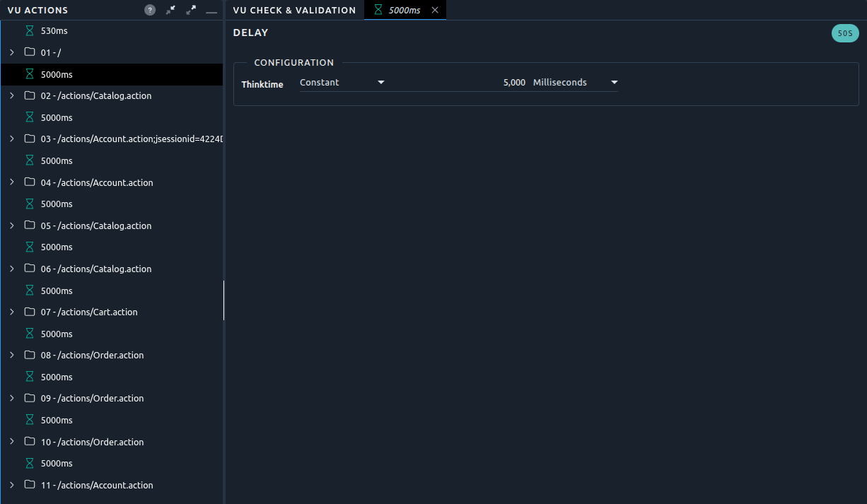The width and height of the screenshot is (867, 504).
Task: Click hourglass icon after 05 Catalog.action
Action: [30, 247]
